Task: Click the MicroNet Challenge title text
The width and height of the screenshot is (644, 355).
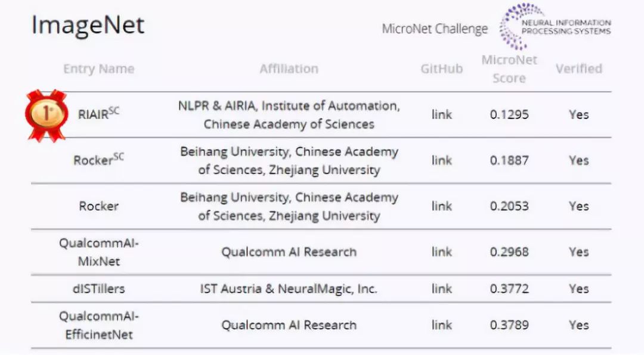Action: [x=435, y=29]
